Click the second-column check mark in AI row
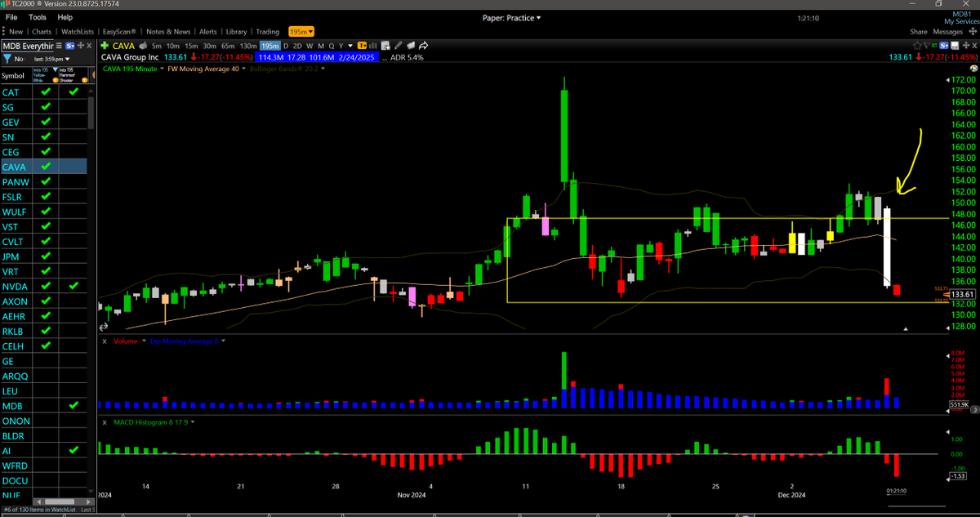Viewport: 980px width, 517px height. (73, 450)
